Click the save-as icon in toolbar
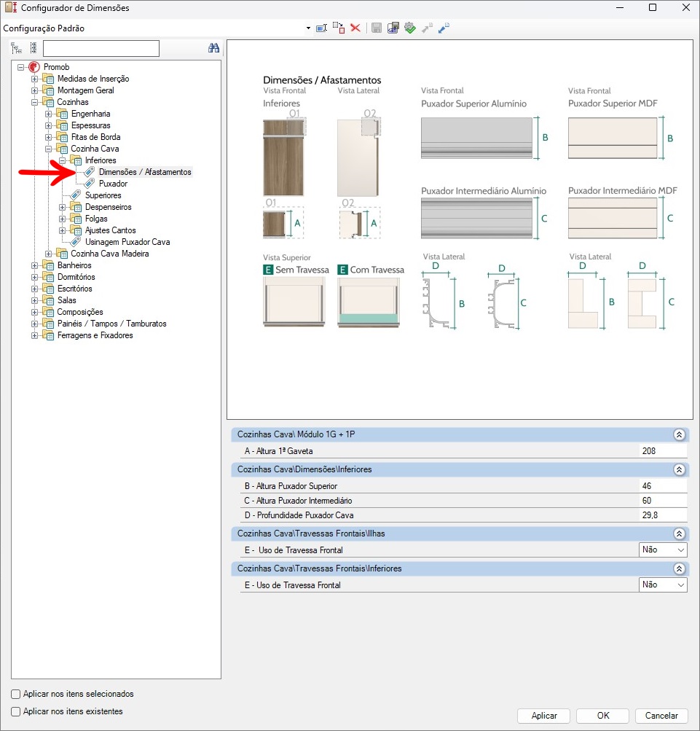The width and height of the screenshot is (700, 731). 393,28
